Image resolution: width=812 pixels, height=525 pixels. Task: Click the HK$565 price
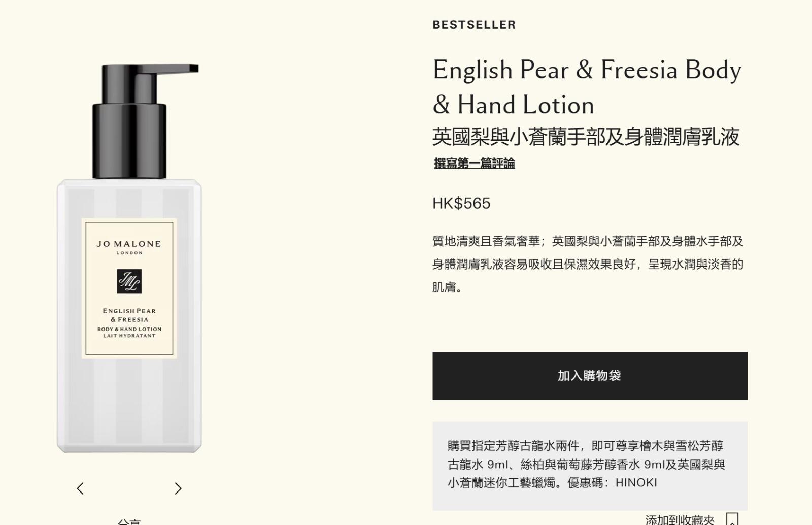(x=461, y=203)
